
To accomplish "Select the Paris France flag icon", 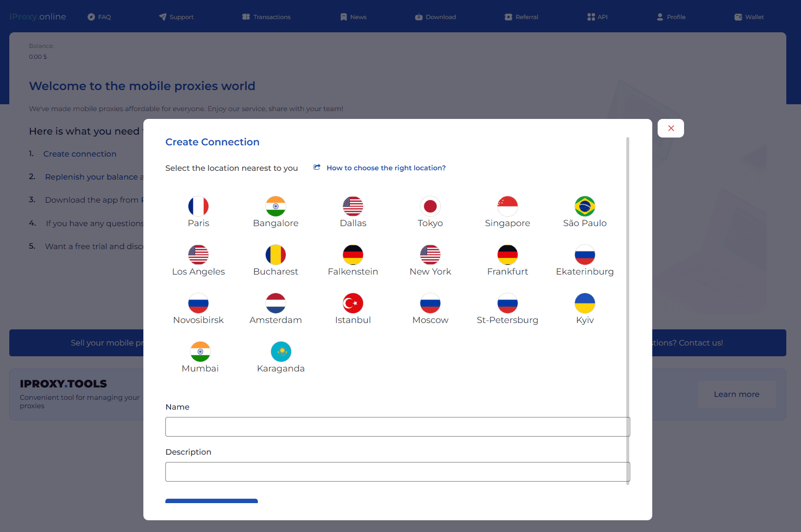I will 198,206.
